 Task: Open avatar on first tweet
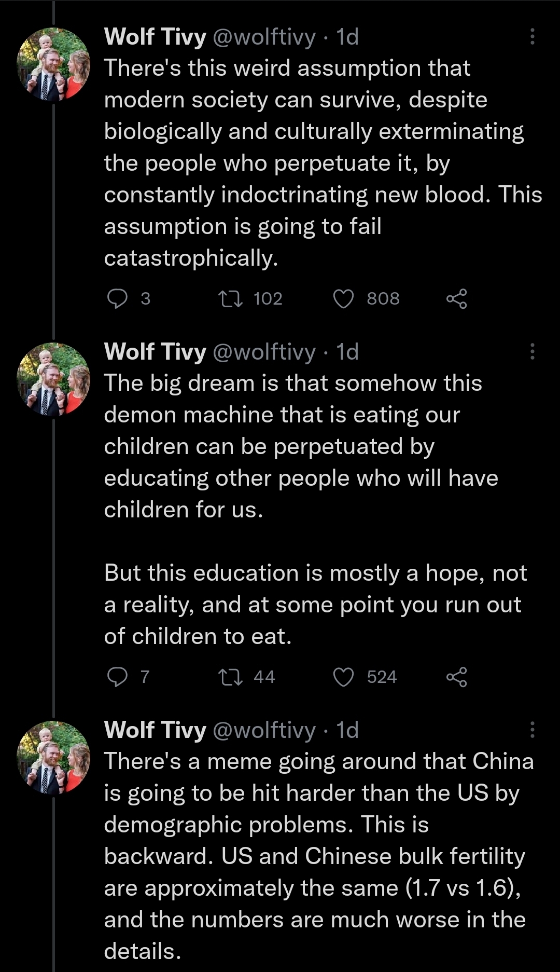point(53,64)
